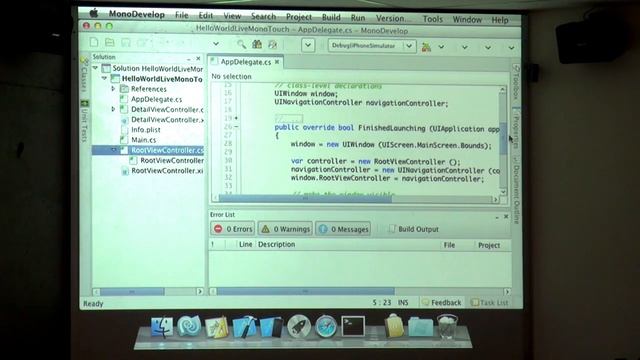This screenshot has height=360, width=640.
Task: Collapse the Solution HelloWorldLiveMonoTouch node
Action: (x=96, y=68)
